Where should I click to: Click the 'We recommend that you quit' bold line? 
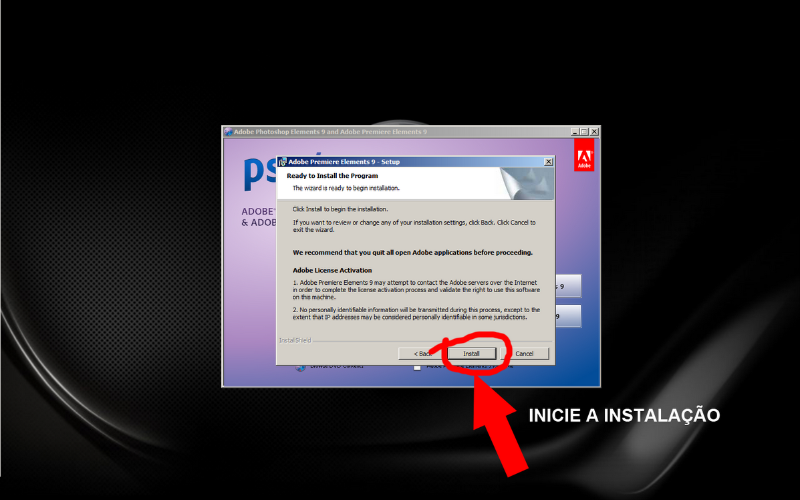click(x=412, y=253)
